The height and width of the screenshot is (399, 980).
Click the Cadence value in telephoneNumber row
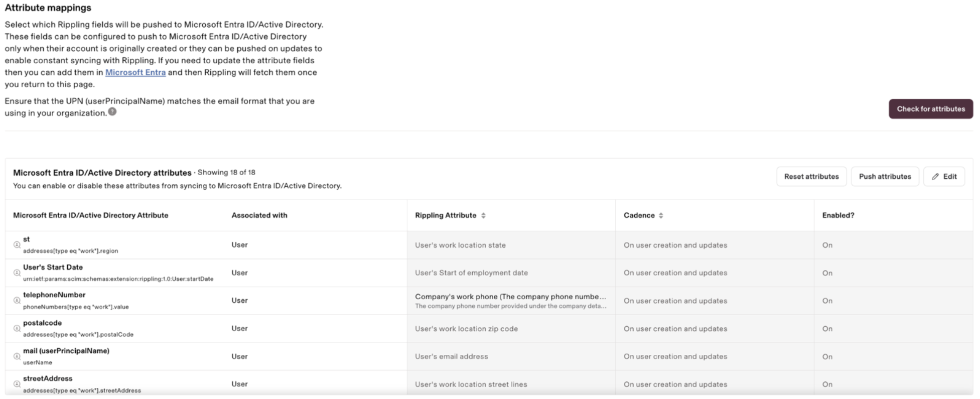675,301
